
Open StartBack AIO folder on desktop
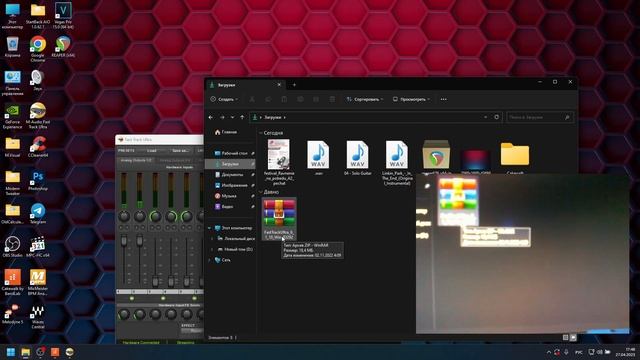click(x=38, y=16)
